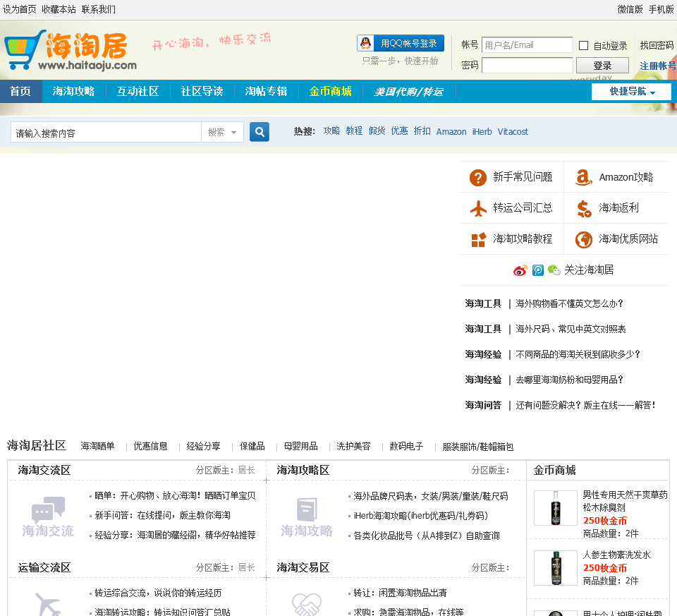Open 还有问题没解决 版主在线 link
Viewport: 677px width, 616px height.
tap(585, 405)
